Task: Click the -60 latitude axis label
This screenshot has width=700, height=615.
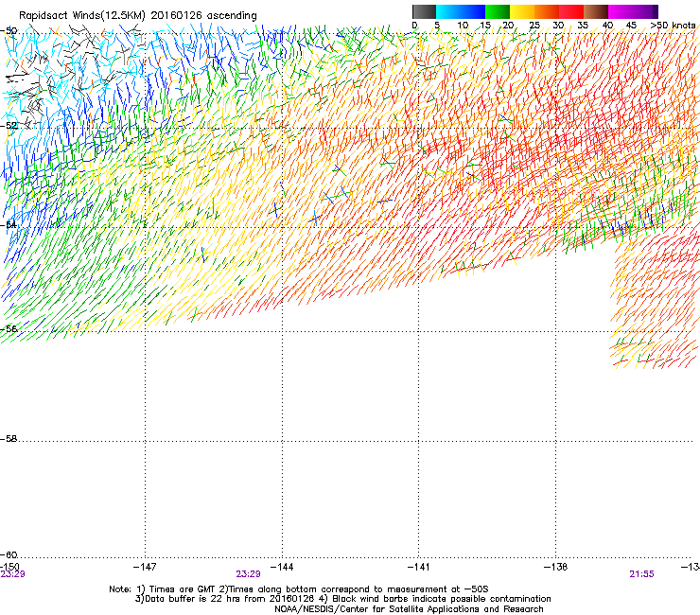Action: click(x=9, y=554)
